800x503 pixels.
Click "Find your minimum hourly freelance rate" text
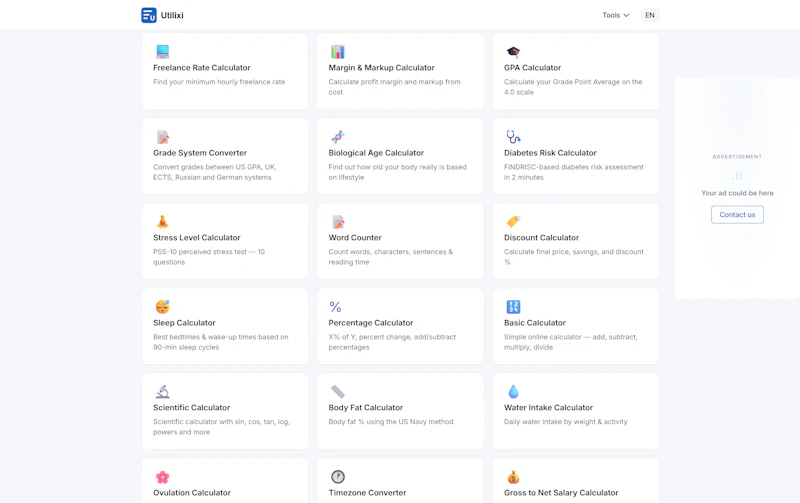(219, 82)
